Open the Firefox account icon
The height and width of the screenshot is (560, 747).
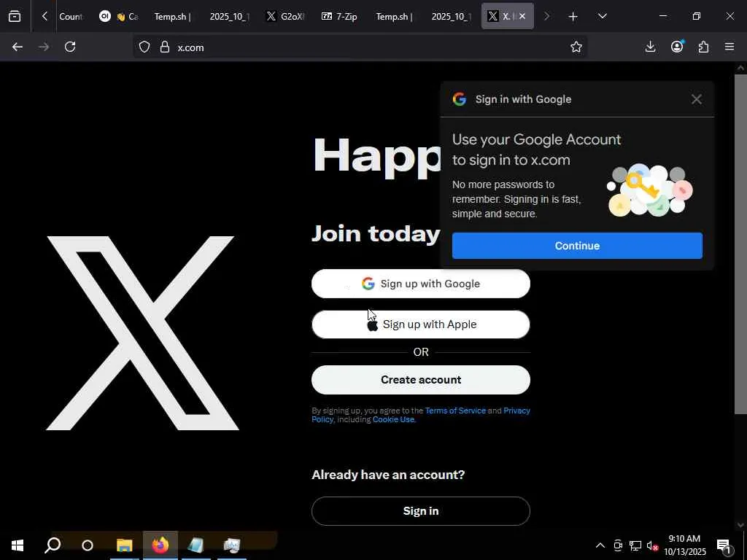(x=677, y=46)
